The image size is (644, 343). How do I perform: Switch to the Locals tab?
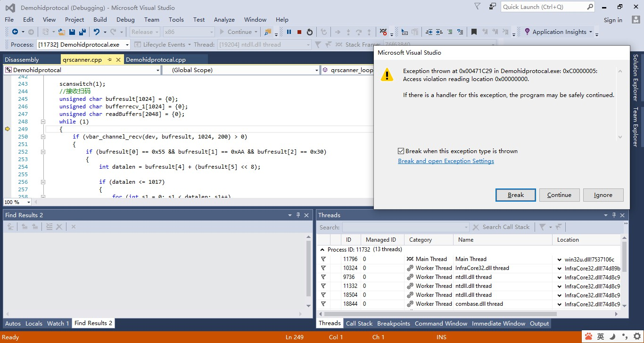34,323
